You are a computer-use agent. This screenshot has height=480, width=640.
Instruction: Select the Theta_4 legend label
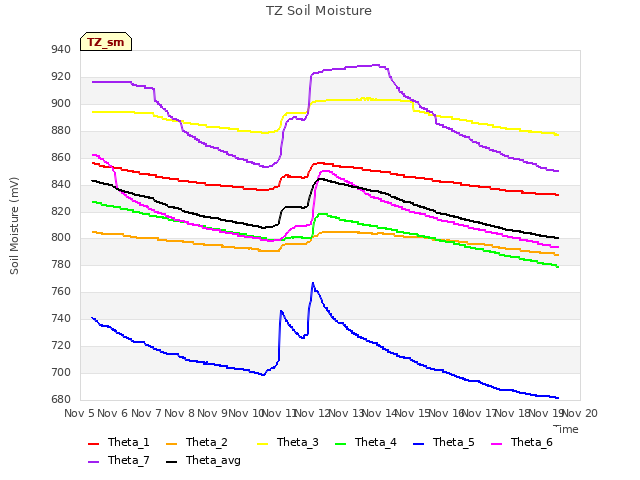click(376, 442)
